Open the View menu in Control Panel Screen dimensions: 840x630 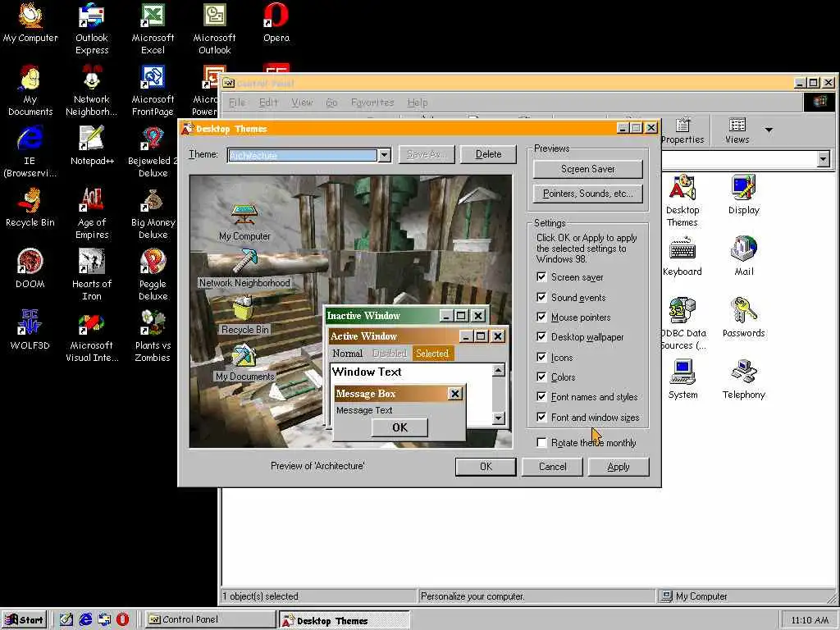[302, 103]
